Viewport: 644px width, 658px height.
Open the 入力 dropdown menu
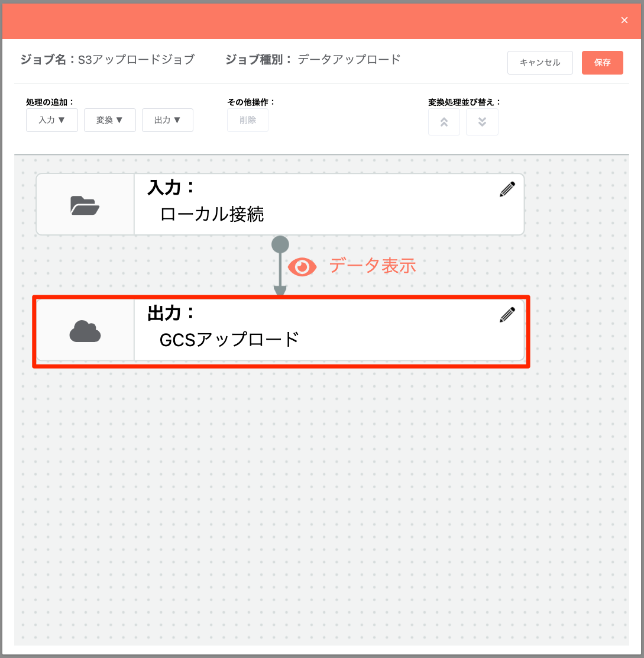tap(52, 120)
